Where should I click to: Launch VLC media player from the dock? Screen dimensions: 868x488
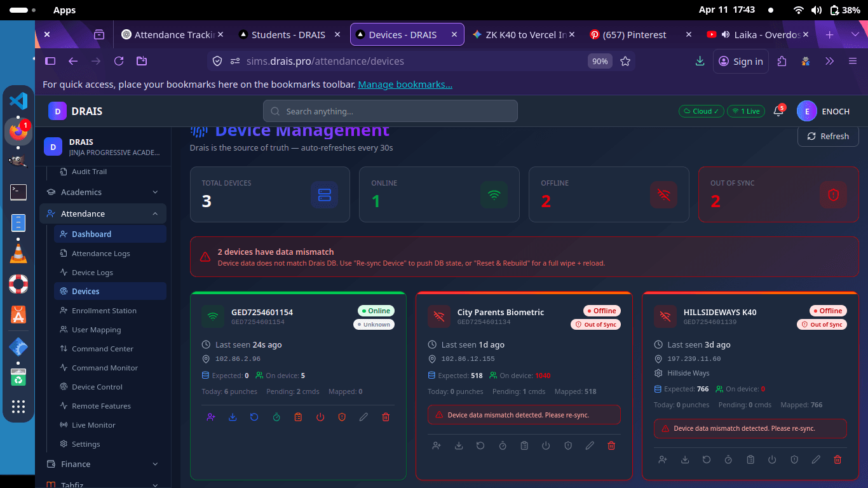coord(18,254)
